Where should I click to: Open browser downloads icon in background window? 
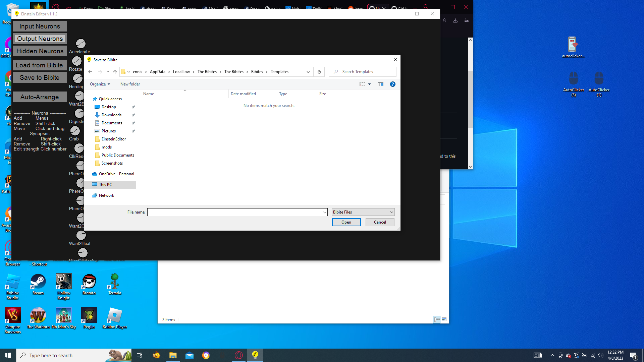point(455,20)
